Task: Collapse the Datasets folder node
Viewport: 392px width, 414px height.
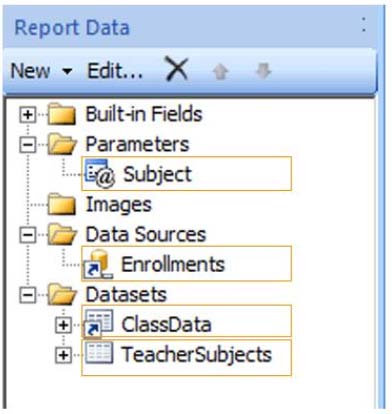Action: click(x=28, y=295)
